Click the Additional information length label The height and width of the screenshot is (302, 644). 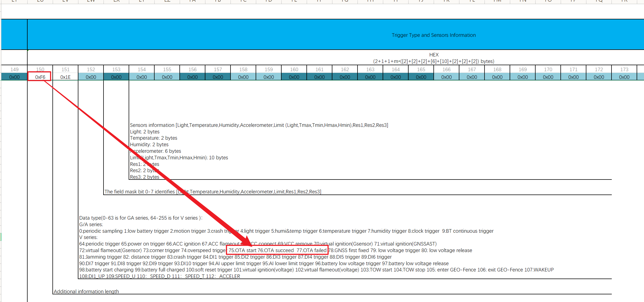pyautogui.click(x=86, y=291)
